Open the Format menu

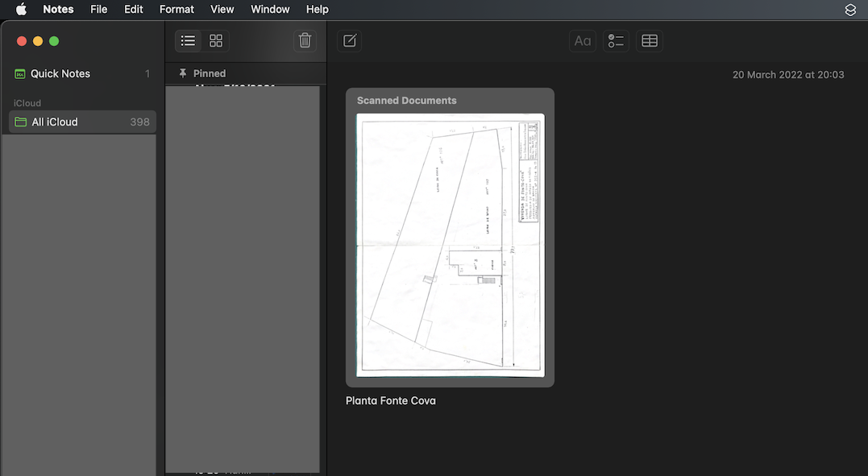point(177,10)
